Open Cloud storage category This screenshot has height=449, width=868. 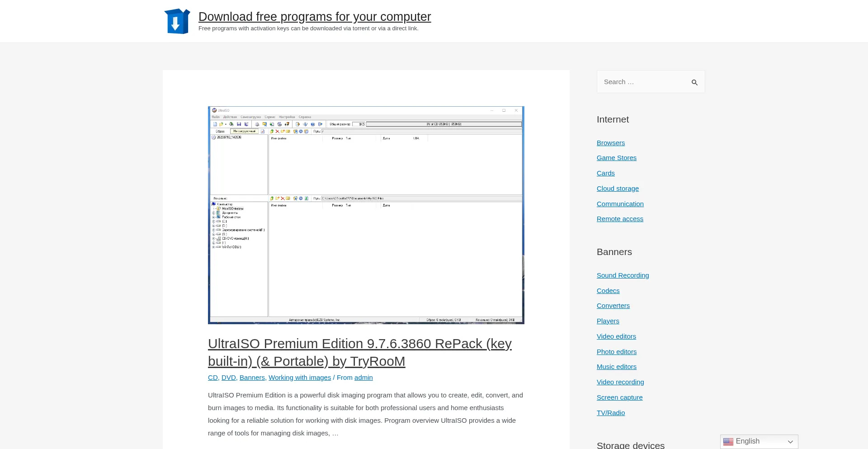[x=618, y=189]
